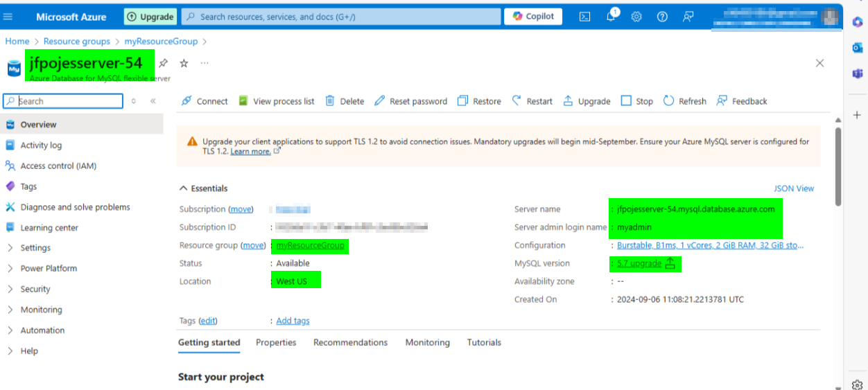Open the Azure portal hamburger menu

point(8,16)
